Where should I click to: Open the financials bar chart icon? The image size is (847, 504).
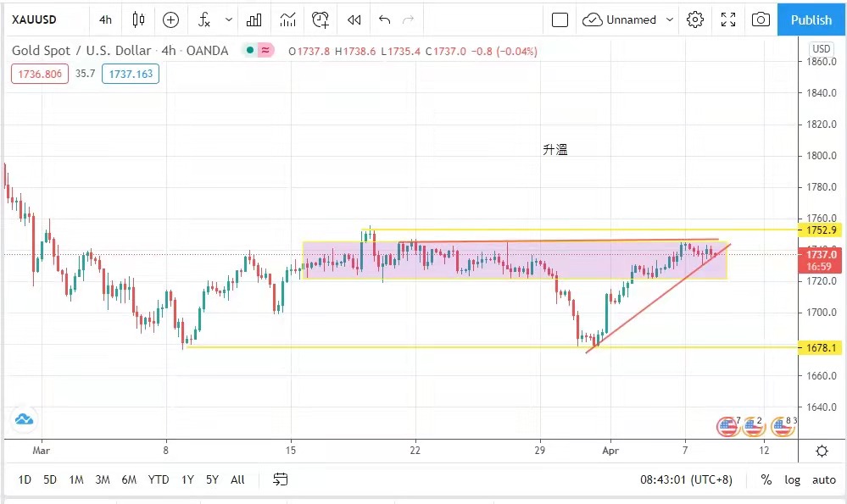click(x=254, y=19)
